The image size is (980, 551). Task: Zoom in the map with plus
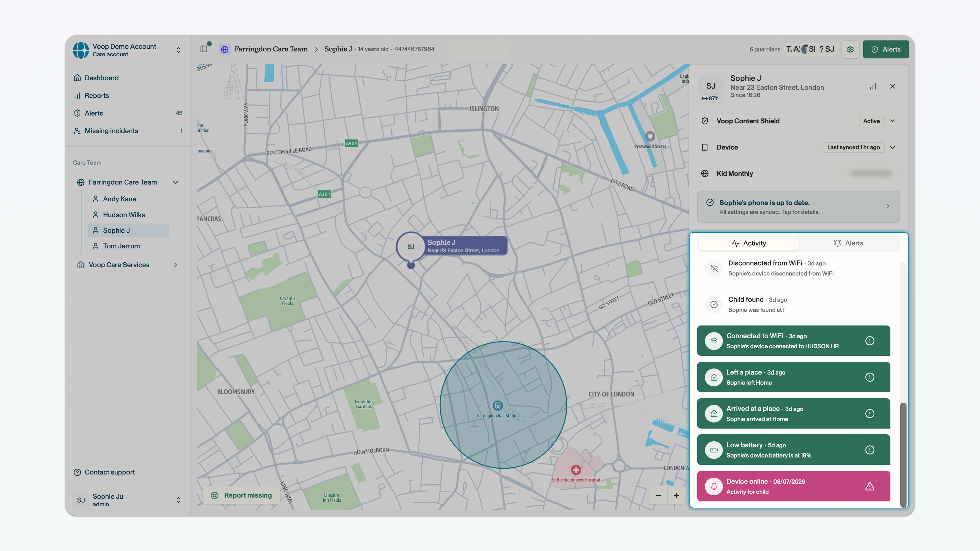[x=676, y=495]
